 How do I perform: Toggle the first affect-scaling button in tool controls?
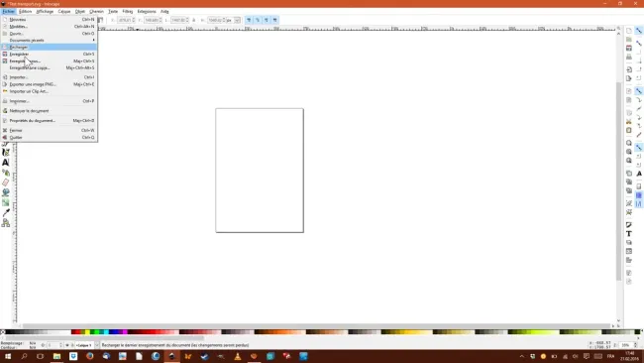tap(249, 20)
